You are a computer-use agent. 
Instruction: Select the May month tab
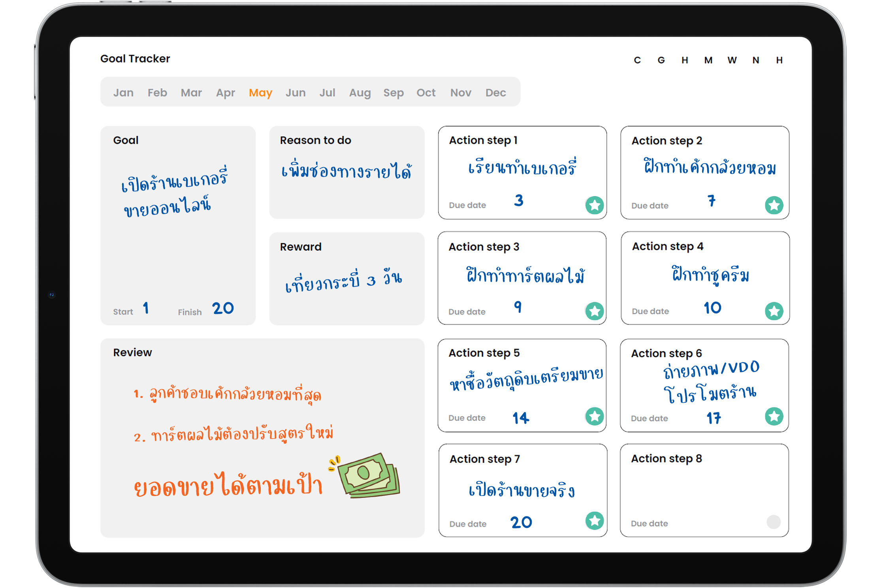(260, 93)
